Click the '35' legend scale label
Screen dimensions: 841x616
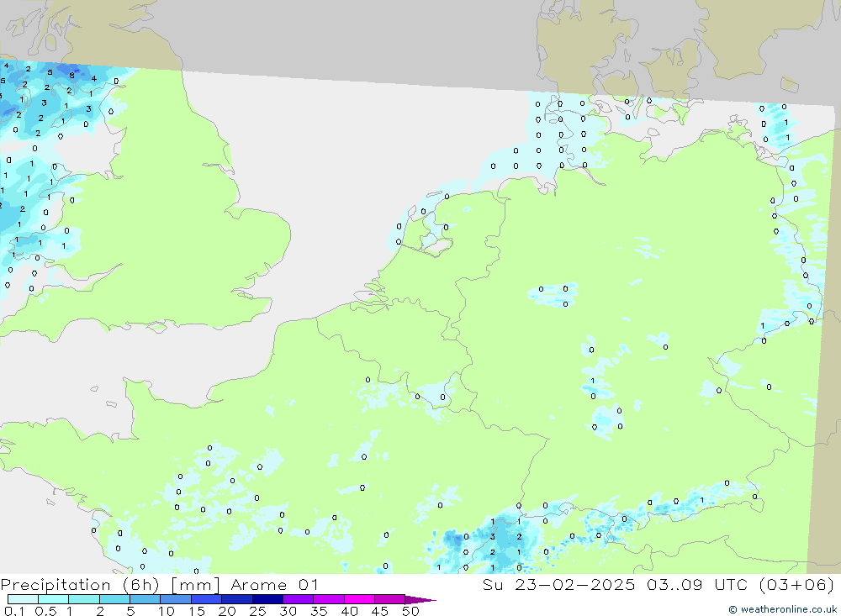point(319,611)
